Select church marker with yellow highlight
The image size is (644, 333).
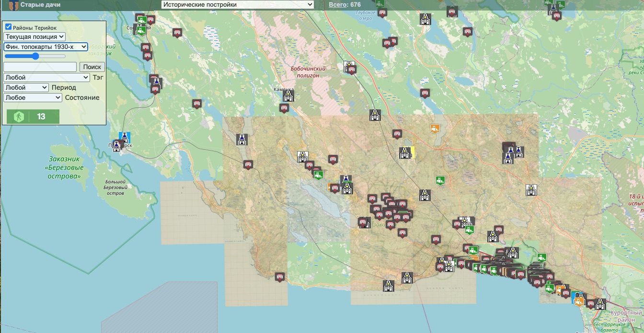point(406,153)
